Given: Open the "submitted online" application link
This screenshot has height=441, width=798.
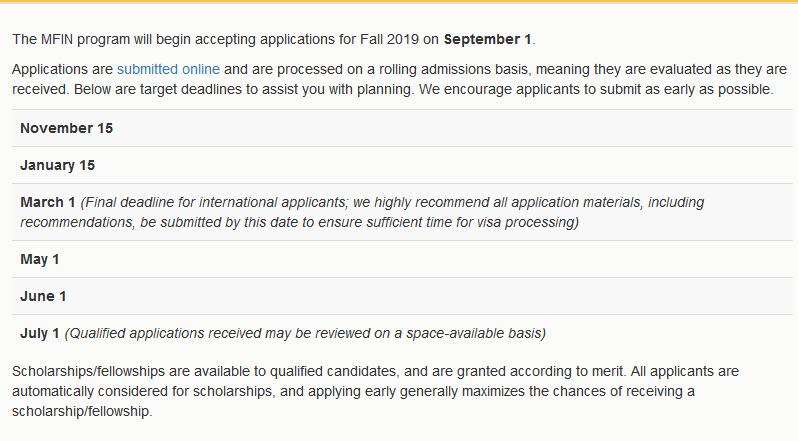Looking at the screenshot, I should click(168, 70).
